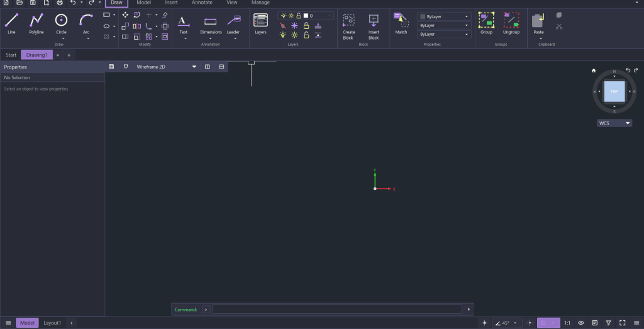Click the 1:1 scale button

pos(567,323)
